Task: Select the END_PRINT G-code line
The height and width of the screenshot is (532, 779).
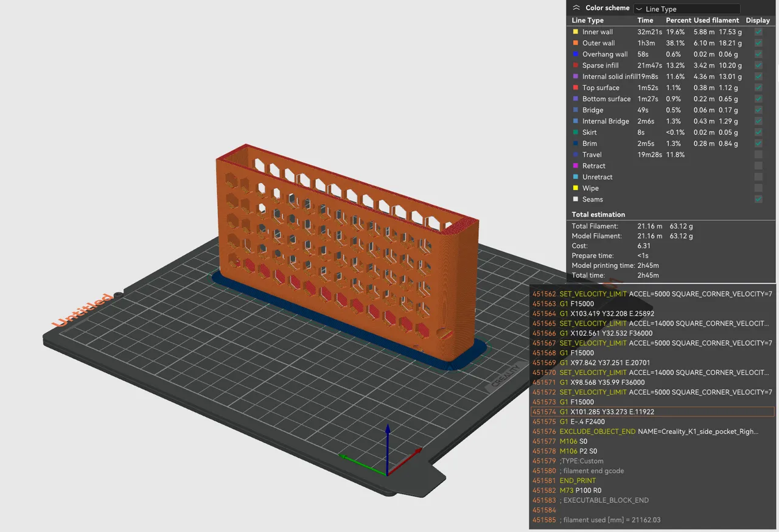Action: click(578, 480)
